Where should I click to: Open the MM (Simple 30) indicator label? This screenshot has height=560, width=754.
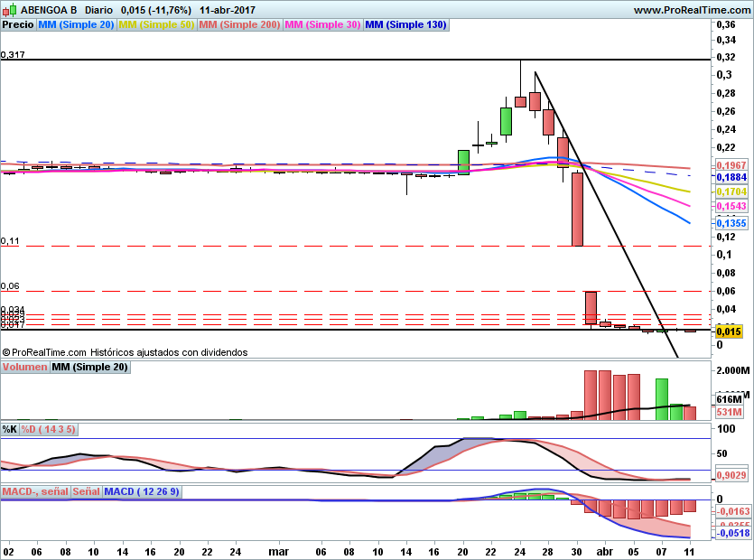coord(322,25)
